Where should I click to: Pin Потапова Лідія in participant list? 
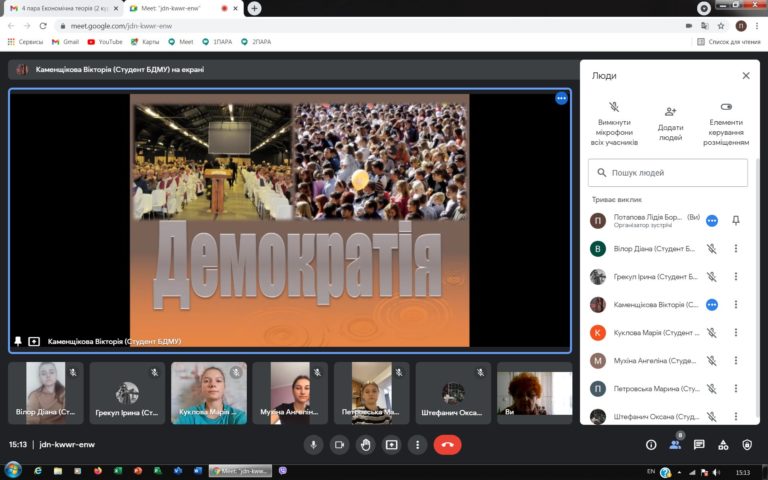[x=736, y=221]
